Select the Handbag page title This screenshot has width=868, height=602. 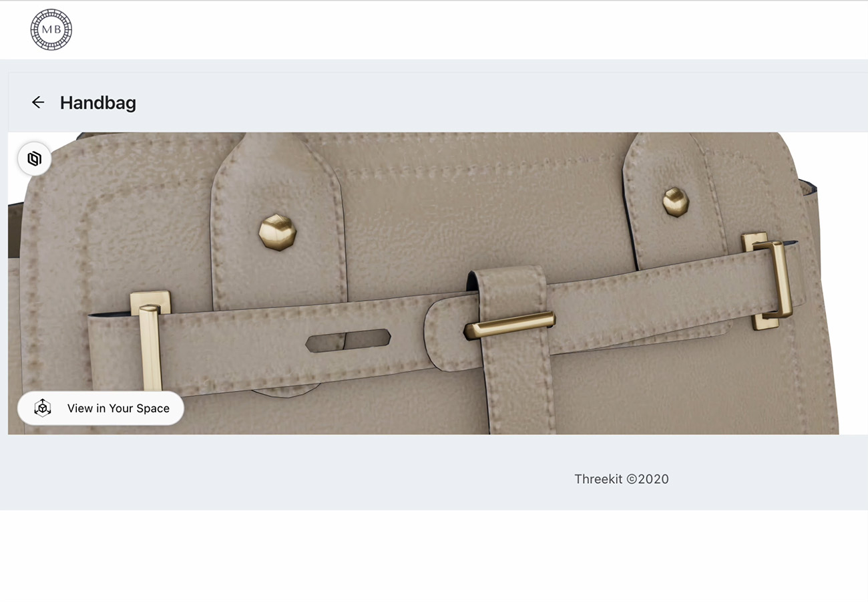[98, 103]
